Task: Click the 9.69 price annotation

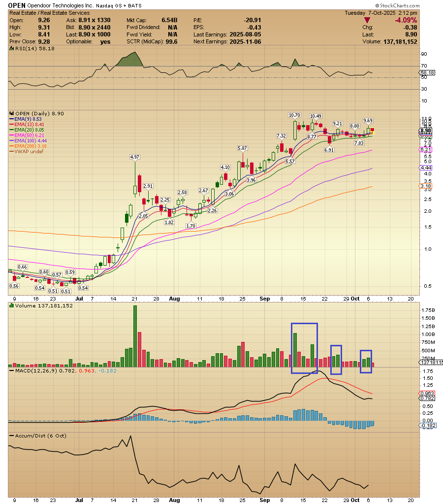Action: pos(368,121)
